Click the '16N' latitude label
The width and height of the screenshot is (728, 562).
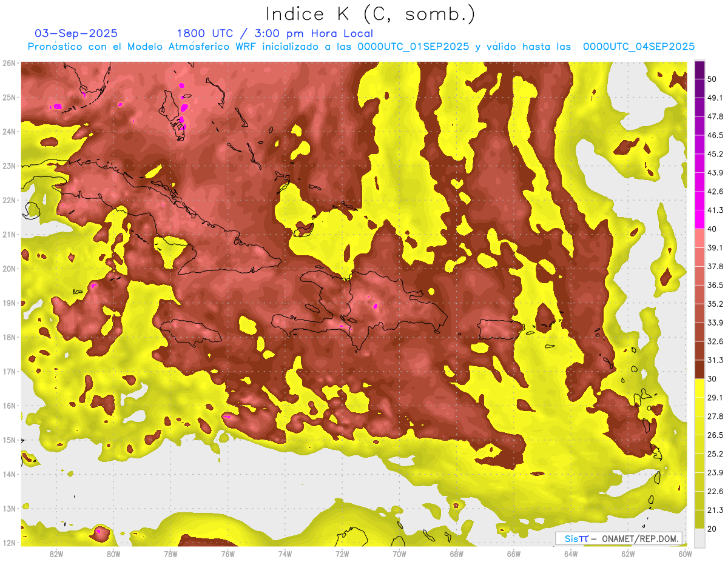pos(8,406)
